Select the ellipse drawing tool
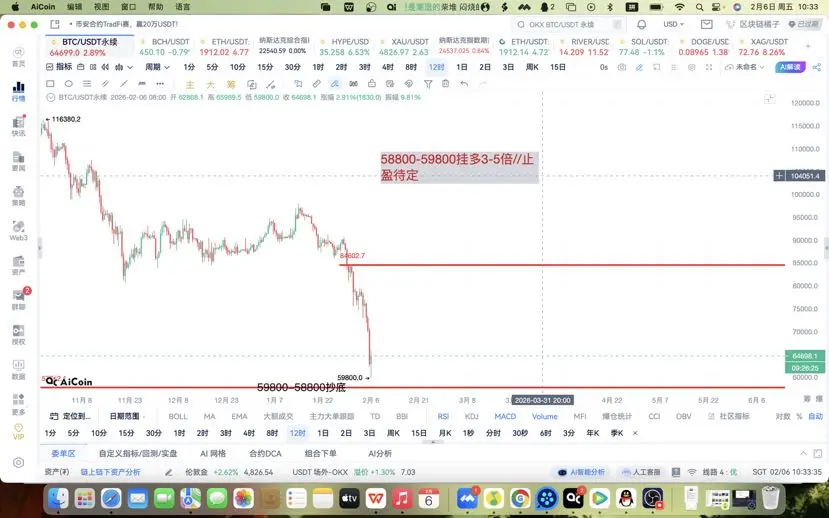 68,84
